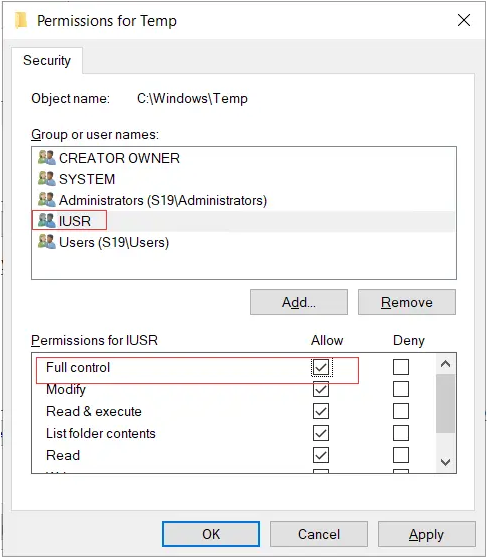The height and width of the screenshot is (560, 490).
Task: Click the Users (S19\Users) group icon
Action: pos(46,242)
